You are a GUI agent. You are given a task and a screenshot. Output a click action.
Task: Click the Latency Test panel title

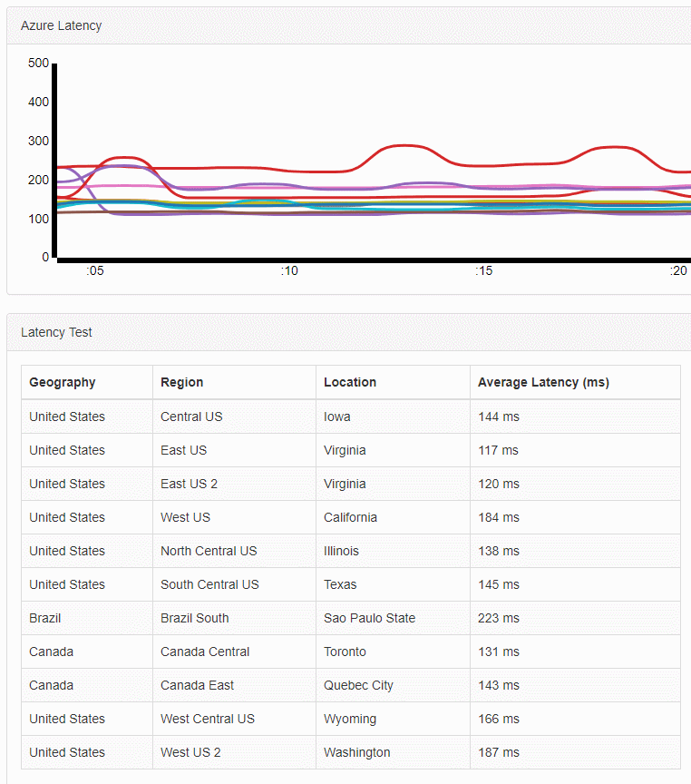(56, 332)
